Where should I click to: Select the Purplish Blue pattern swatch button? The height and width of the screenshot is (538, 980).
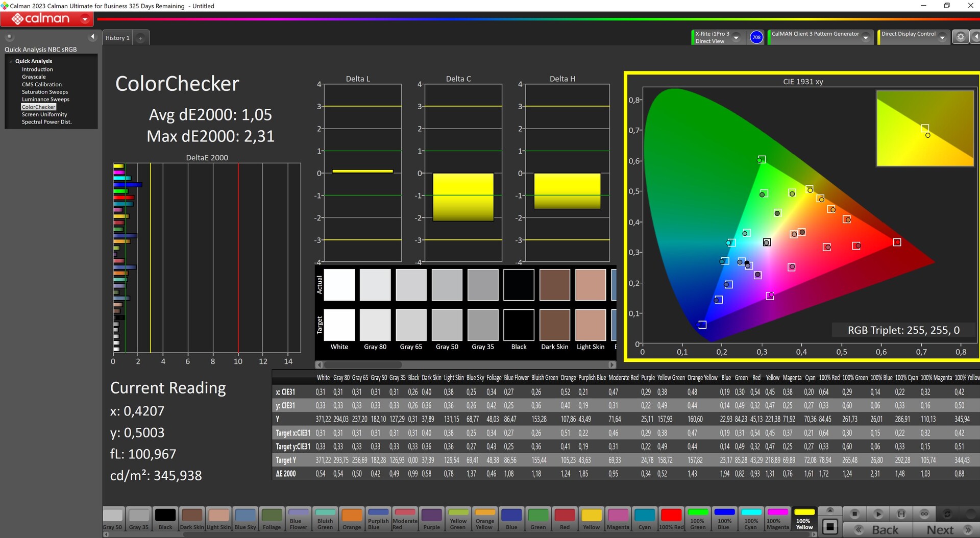click(x=378, y=519)
